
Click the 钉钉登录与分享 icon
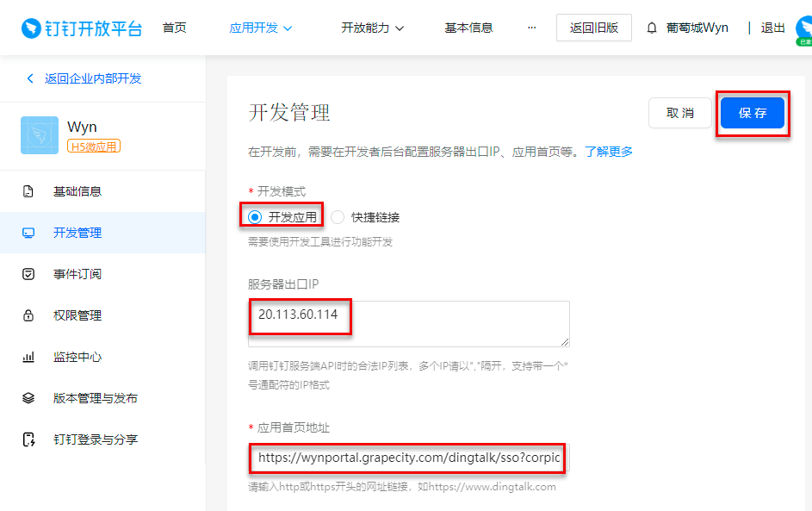click(28, 439)
